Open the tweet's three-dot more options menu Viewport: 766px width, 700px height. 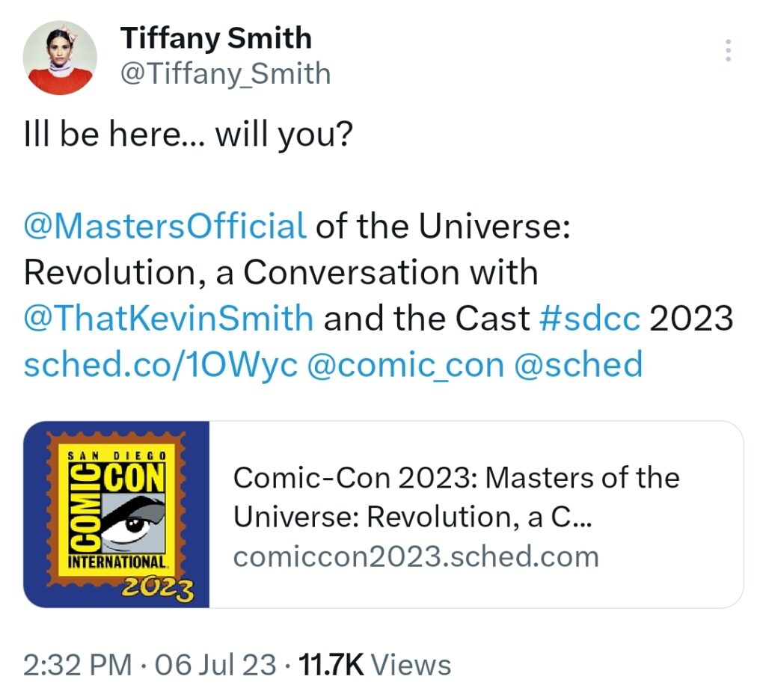[728, 51]
